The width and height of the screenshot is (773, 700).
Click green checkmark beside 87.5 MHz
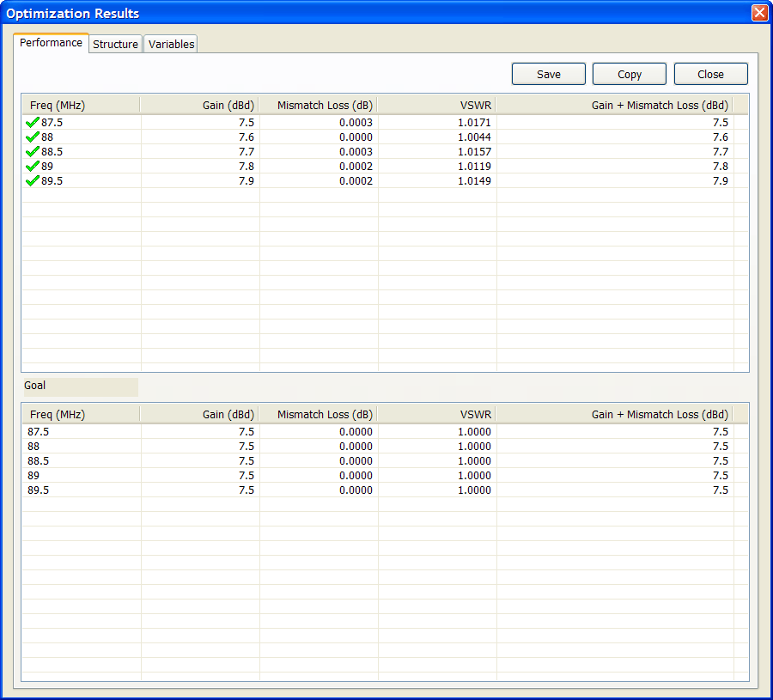point(33,122)
